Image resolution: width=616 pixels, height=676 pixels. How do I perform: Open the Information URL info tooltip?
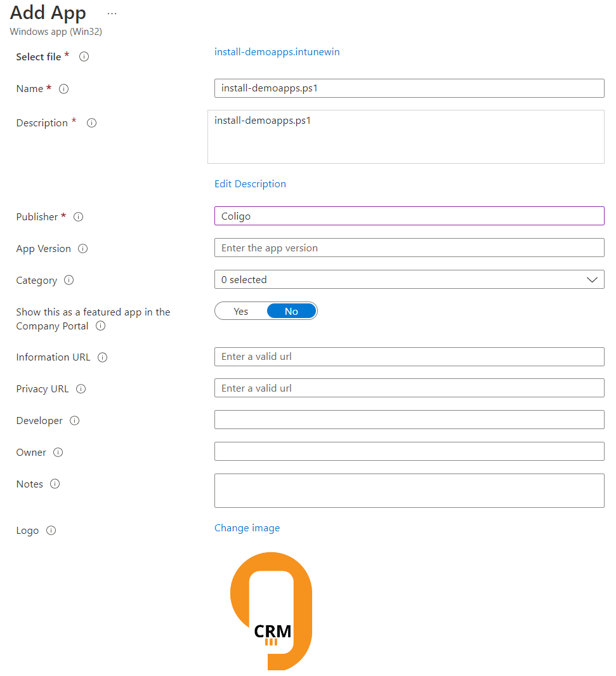[x=102, y=357]
